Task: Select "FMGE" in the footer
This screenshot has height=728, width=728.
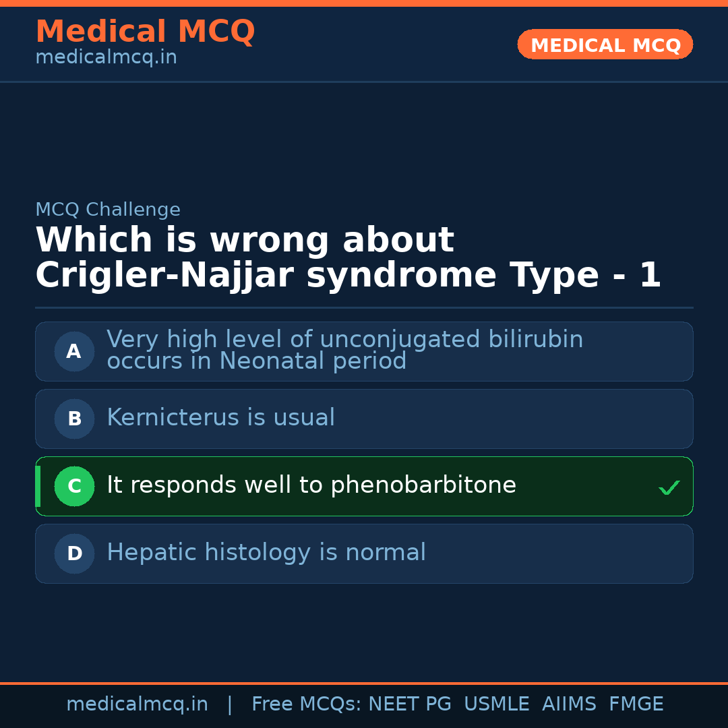Action: tap(636, 704)
